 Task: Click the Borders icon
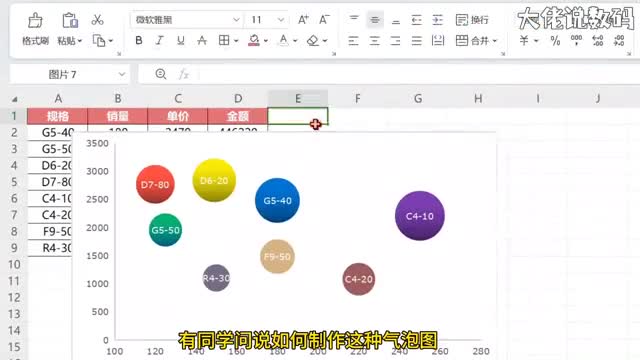click(224, 40)
